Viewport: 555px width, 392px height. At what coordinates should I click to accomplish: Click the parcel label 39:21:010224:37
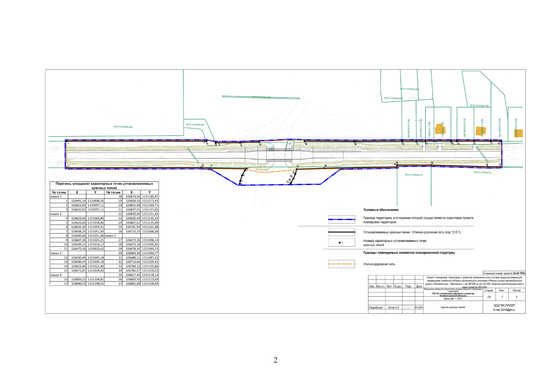[414, 175]
